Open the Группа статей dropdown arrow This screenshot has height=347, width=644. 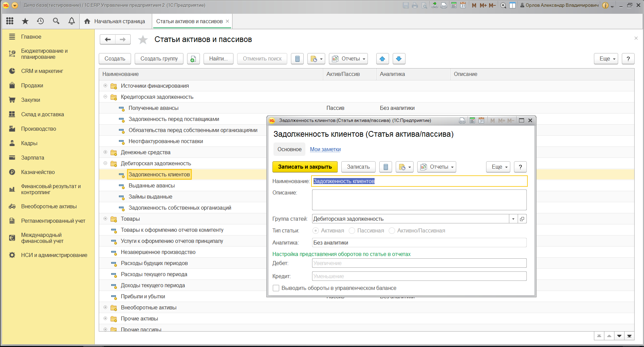pos(513,219)
